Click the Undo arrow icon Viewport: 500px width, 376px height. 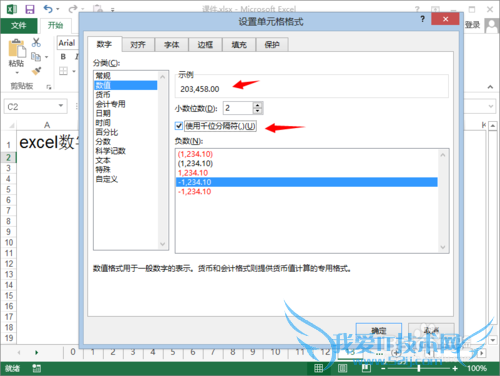[48, 9]
